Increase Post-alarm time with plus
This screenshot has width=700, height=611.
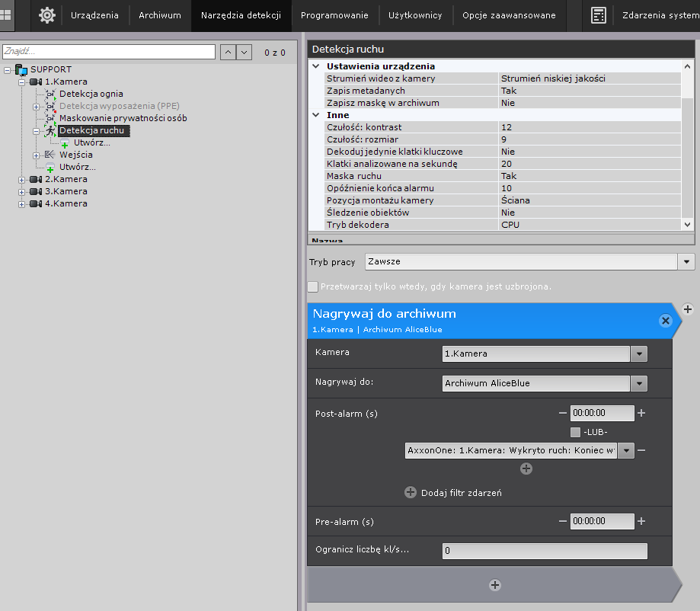point(641,413)
